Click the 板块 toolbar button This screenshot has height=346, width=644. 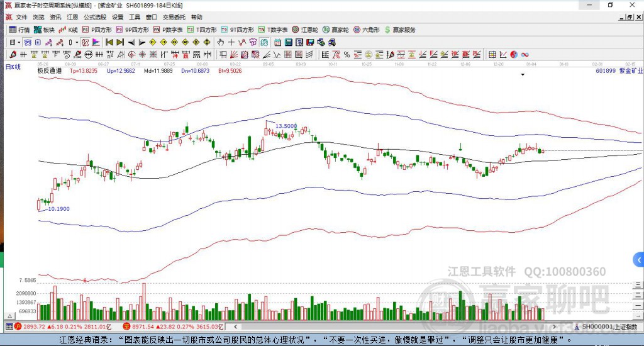44,30
